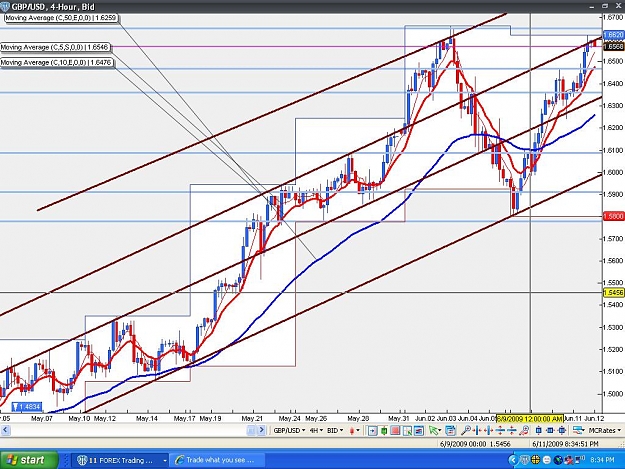
Task: Click the scroll left arrow at the bottom-left corner
Action: coord(5,430)
